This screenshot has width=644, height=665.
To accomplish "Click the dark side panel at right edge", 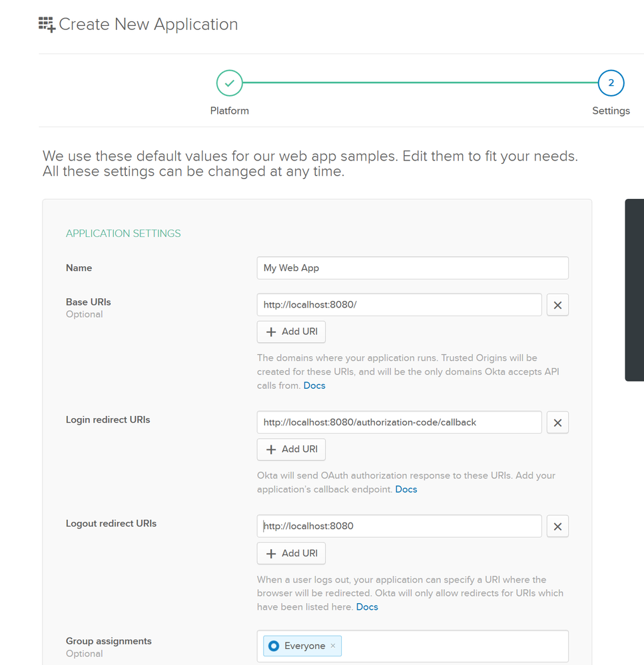I will point(634,290).
